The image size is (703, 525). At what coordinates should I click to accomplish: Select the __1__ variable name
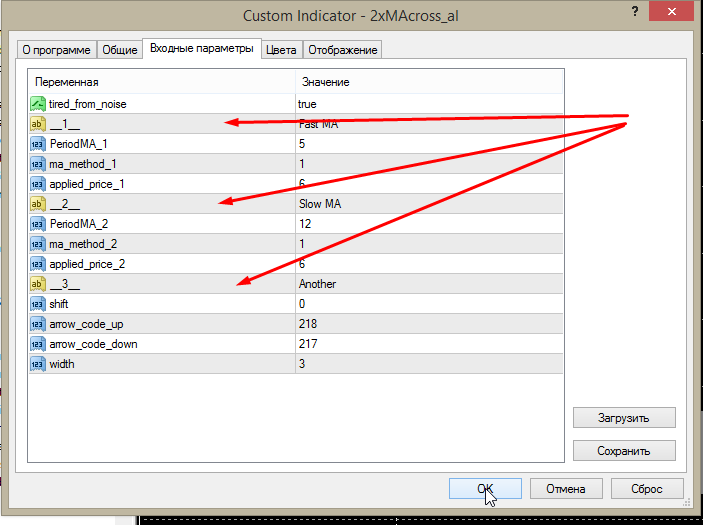[x=65, y=124]
